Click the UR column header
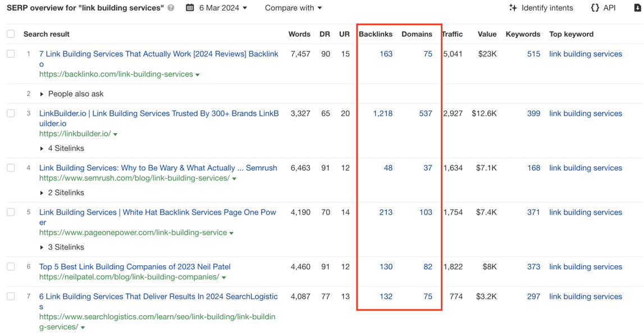The image size is (644, 336). (344, 34)
